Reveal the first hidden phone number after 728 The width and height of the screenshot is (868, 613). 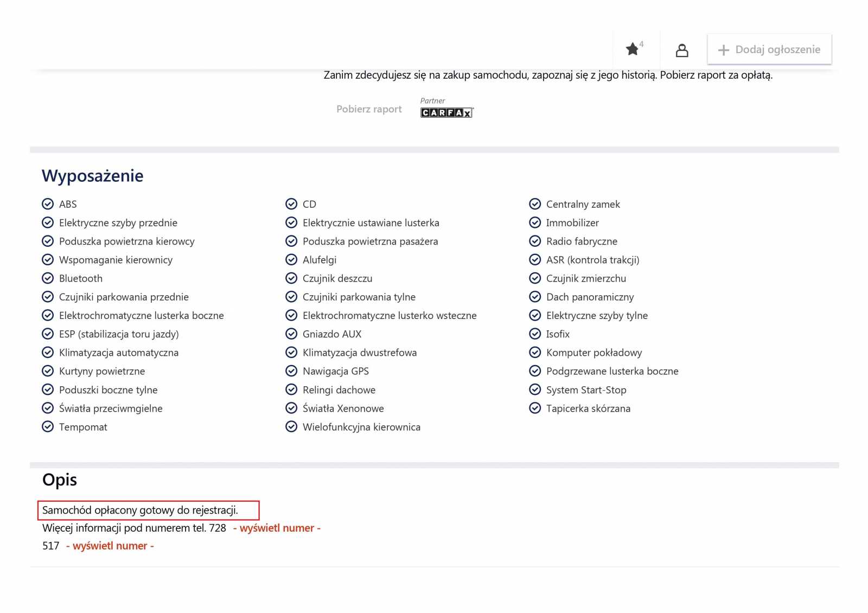coord(277,528)
